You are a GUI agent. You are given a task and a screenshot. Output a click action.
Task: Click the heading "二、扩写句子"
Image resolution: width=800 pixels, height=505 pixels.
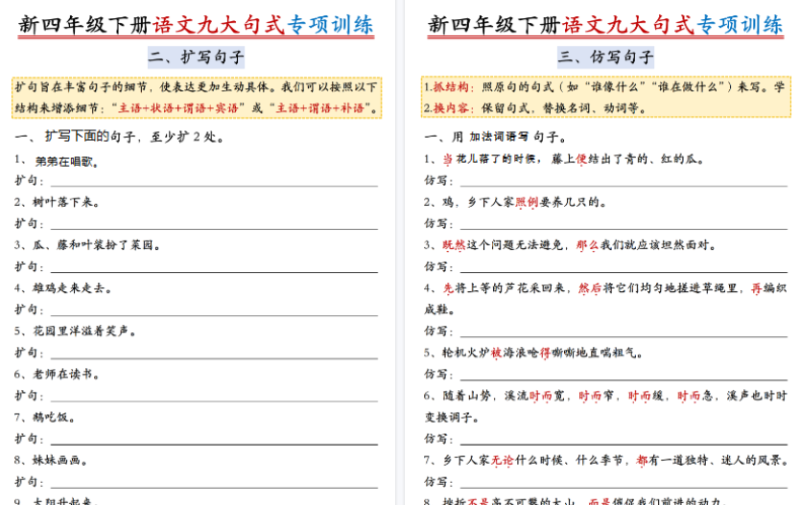196,57
